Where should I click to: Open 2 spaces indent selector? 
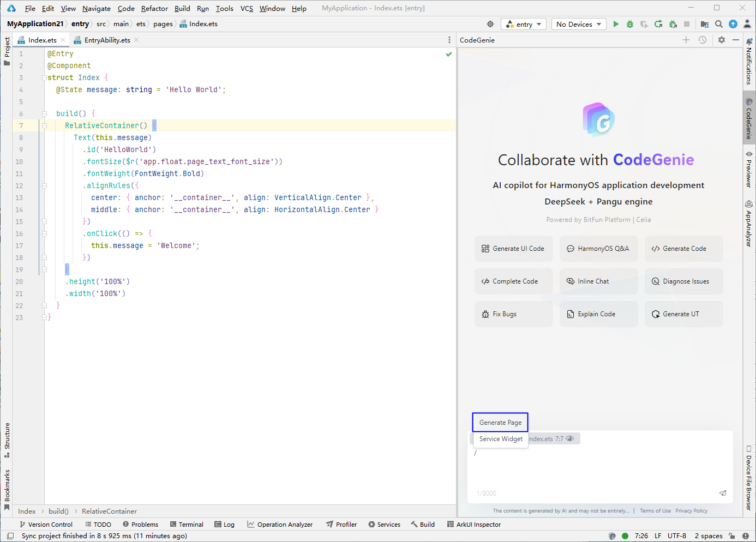point(709,536)
